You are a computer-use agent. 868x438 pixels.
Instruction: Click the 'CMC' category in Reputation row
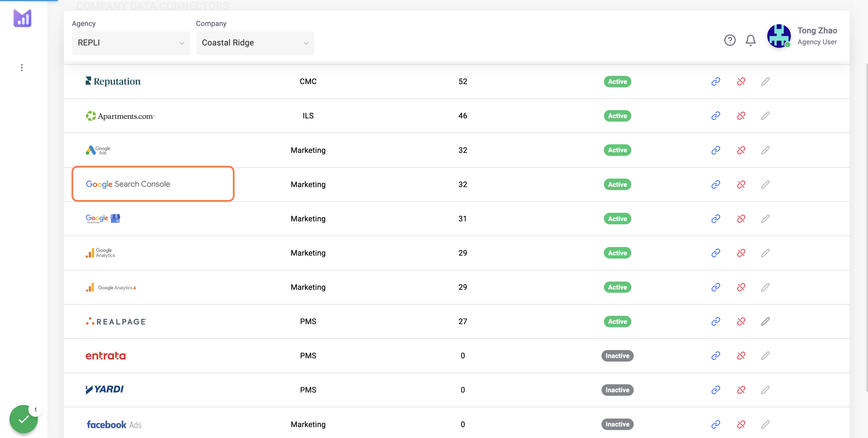point(308,81)
